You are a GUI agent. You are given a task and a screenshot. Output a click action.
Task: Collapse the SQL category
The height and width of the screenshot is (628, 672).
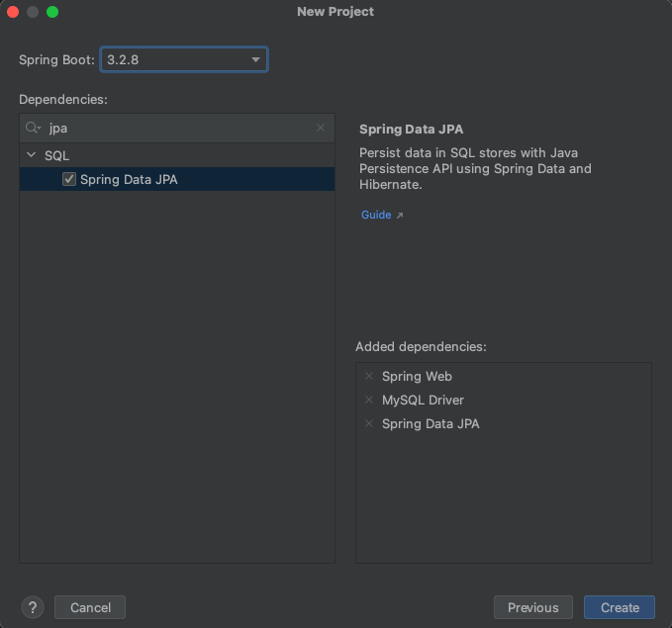coord(31,155)
